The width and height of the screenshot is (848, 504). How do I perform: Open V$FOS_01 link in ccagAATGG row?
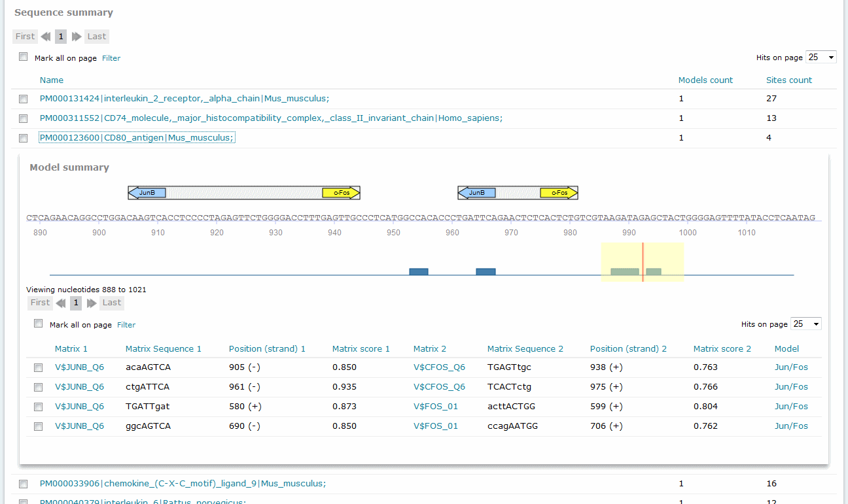point(436,426)
